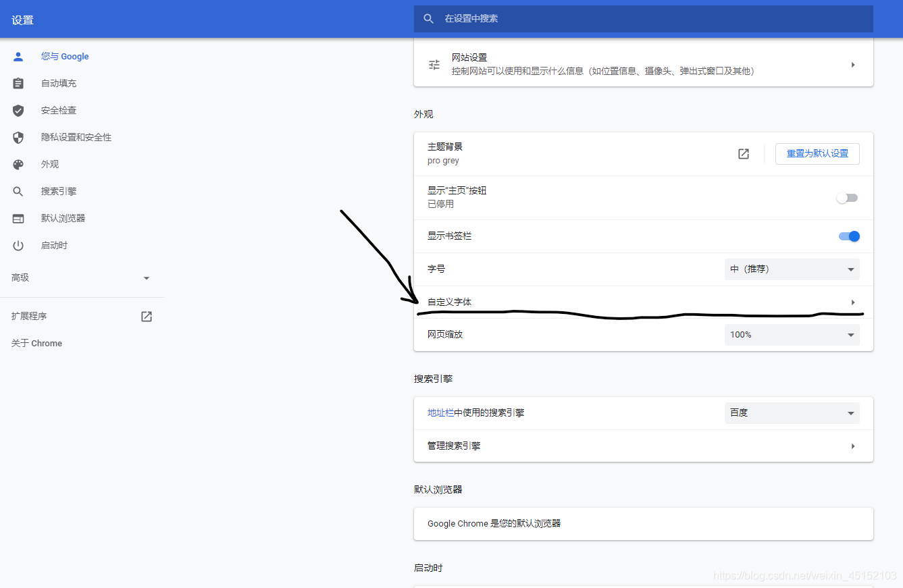Click the clipboard icon for 自动填充
903x588 pixels.
18,84
